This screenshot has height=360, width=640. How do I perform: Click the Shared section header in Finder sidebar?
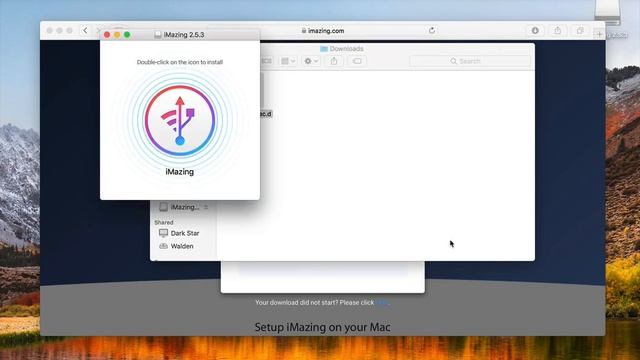point(164,222)
